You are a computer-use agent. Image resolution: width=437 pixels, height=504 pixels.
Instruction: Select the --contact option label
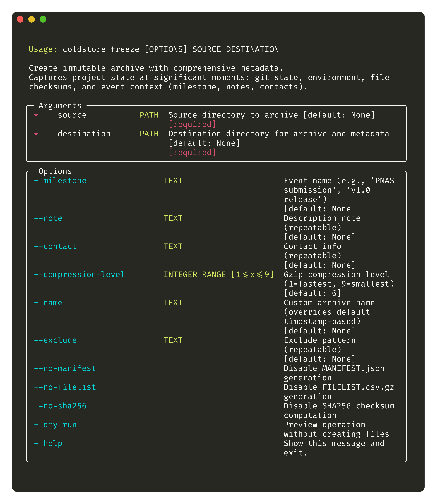point(55,246)
